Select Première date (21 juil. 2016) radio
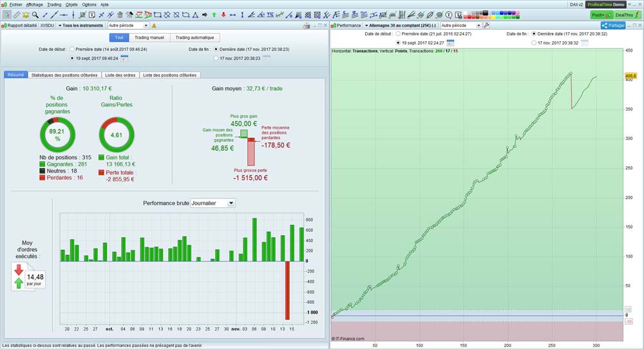 point(398,33)
